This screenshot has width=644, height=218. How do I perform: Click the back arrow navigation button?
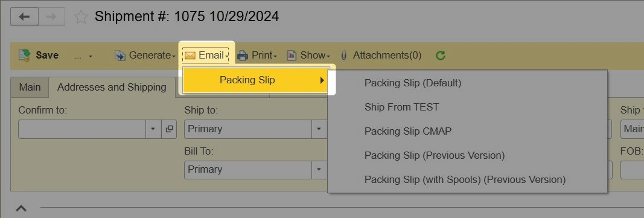[x=24, y=17]
